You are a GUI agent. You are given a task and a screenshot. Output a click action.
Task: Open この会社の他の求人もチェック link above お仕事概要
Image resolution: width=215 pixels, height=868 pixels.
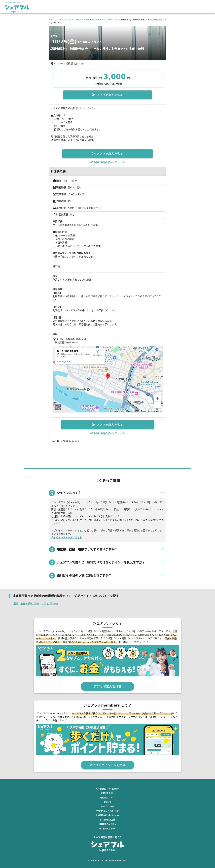pos(107,162)
